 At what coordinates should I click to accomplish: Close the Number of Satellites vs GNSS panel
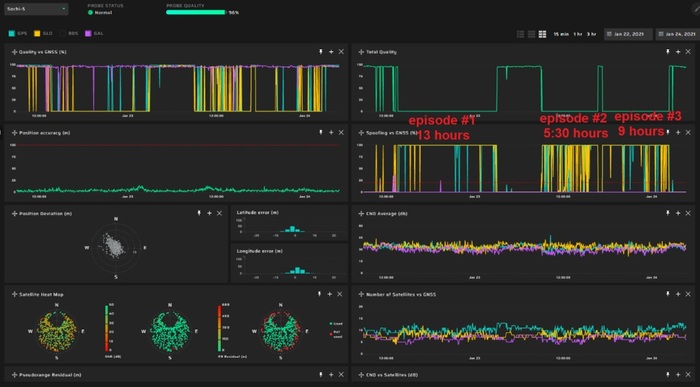pyautogui.click(x=688, y=294)
